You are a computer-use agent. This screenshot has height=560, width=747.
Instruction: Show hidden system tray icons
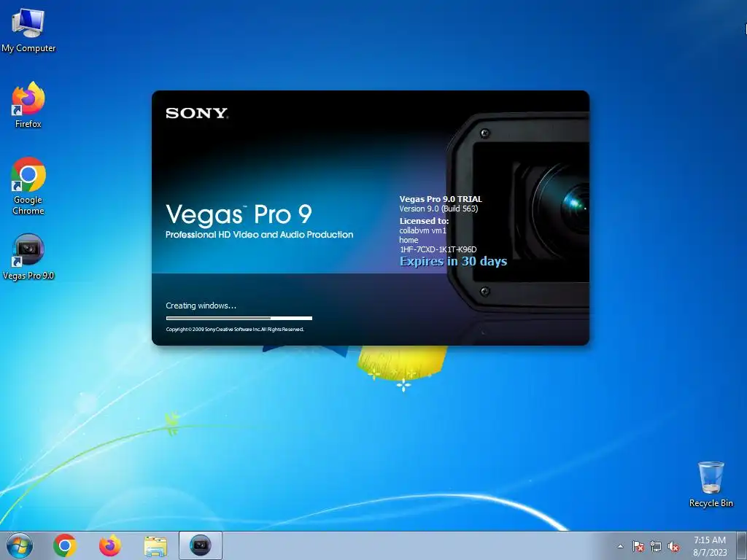point(620,546)
